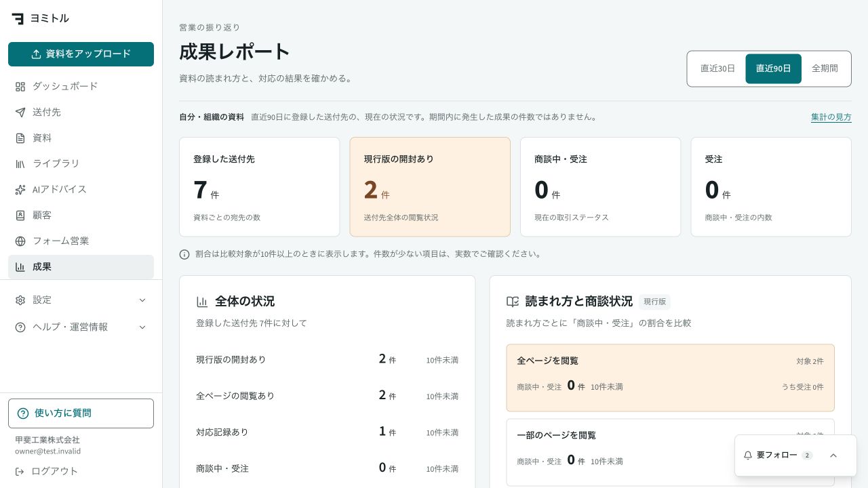Click the book icon beside 読まれ方と商談状況
The height and width of the screenshot is (488, 868).
pyautogui.click(x=513, y=302)
